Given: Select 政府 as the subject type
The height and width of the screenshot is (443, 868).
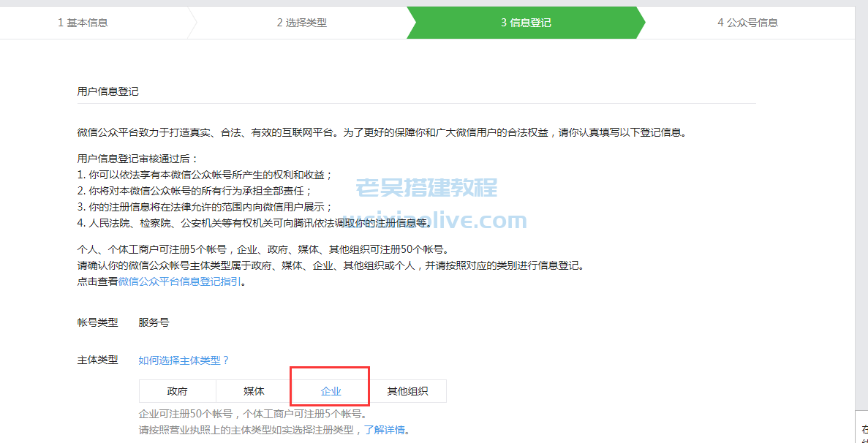Looking at the screenshot, I should 177,390.
